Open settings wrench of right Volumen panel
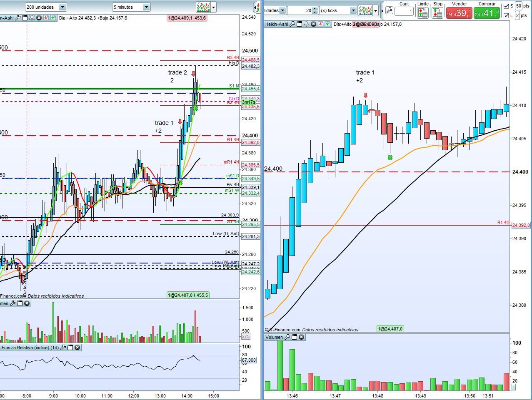The image size is (532, 400). click(x=287, y=337)
